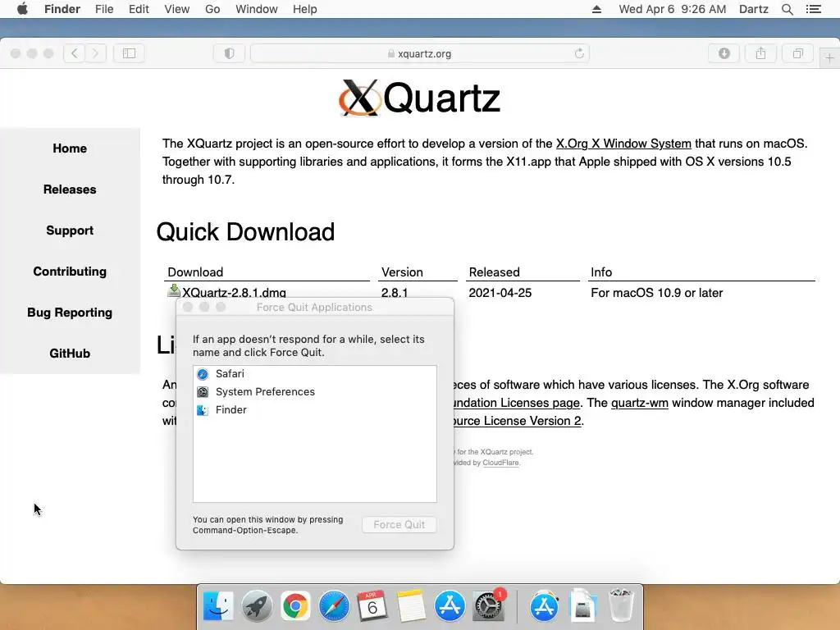Click the Dartz user name in menu bar

753,9
